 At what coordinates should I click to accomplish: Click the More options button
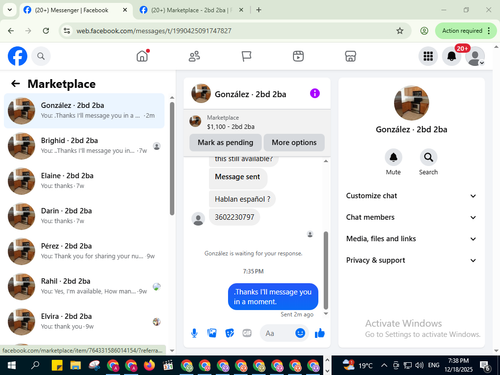point(294,142)
